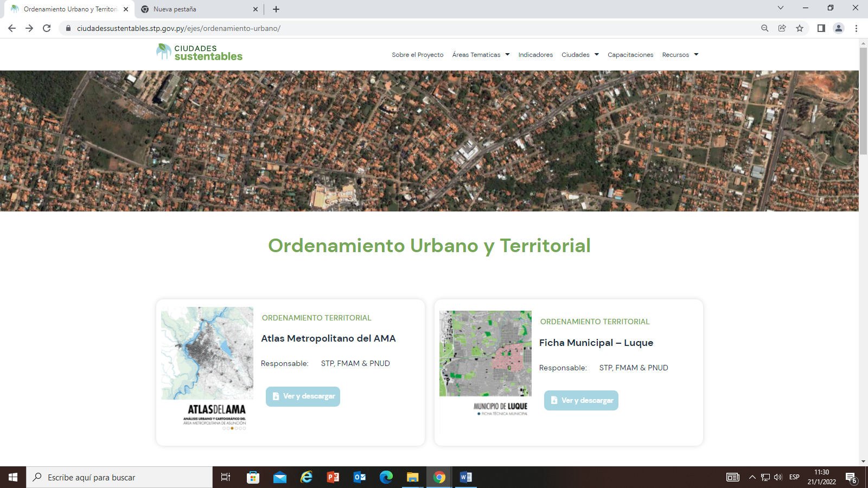Reload the current page
The height and width of the screenshot is (488, 868).
47,28
